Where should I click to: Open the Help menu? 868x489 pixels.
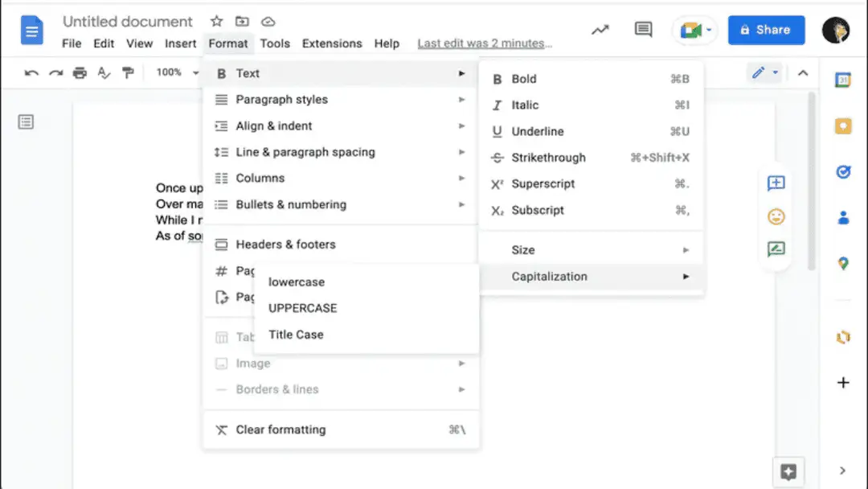(387, 43)
